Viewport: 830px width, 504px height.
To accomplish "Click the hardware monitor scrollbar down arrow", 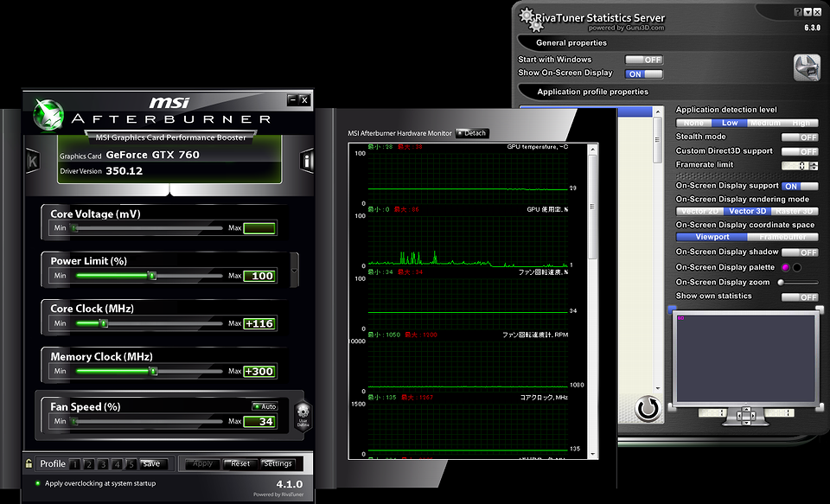I will coord(593,454).
